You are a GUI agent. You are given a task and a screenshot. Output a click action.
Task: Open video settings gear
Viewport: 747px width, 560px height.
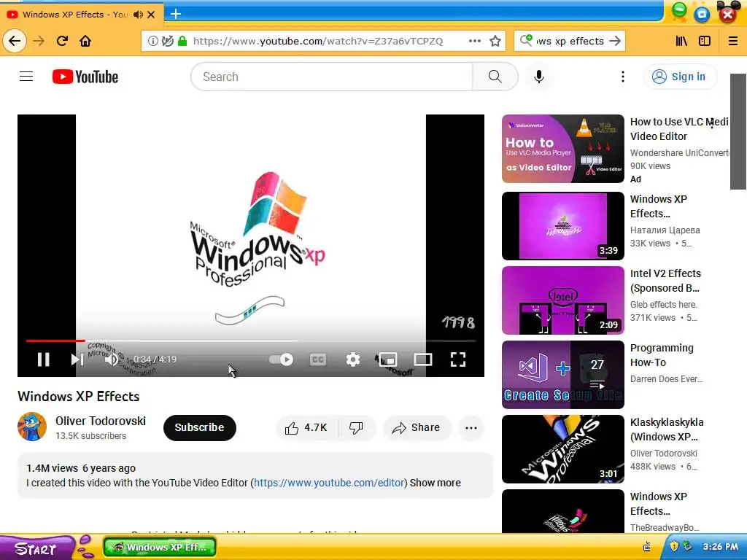click(x=353, y=359)
